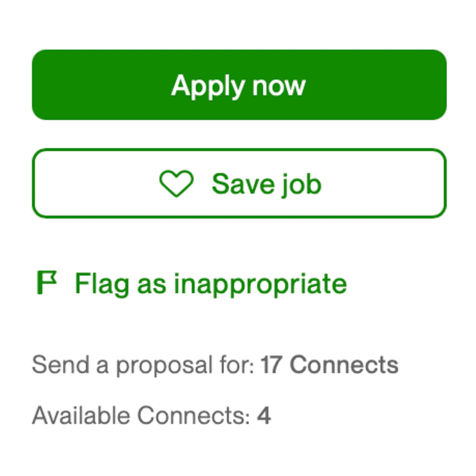This screenshot has width=476, height=476.
Task: Click the word "Flag" in the report link
Action: (x=102, y=283)
